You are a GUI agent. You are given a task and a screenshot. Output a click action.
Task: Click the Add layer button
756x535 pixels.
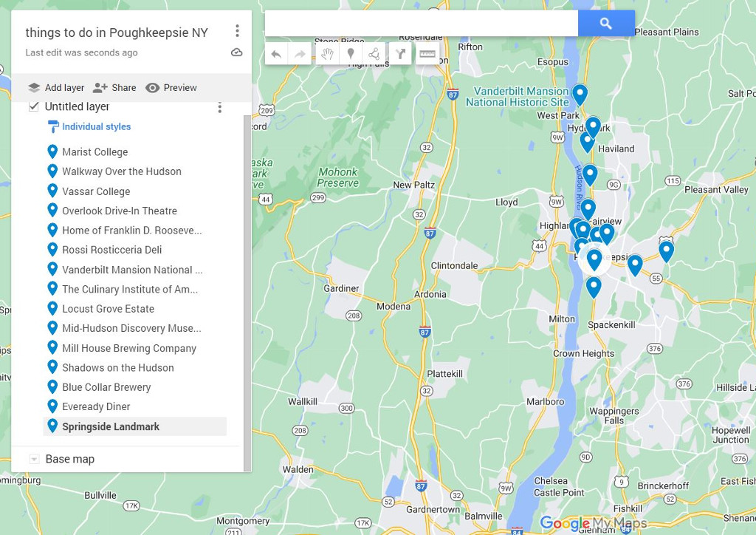[x=56, y=88]
